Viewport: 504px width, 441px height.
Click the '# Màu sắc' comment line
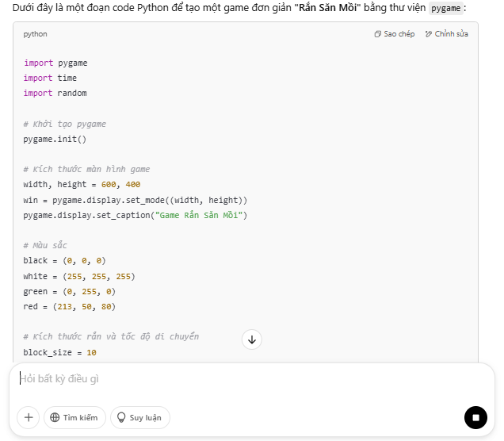point(45,245)
